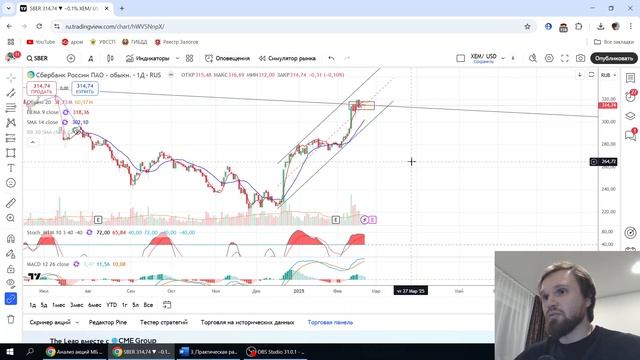Select the 1мес time range
The image size is (640, 360).
[x=58, y=305]
